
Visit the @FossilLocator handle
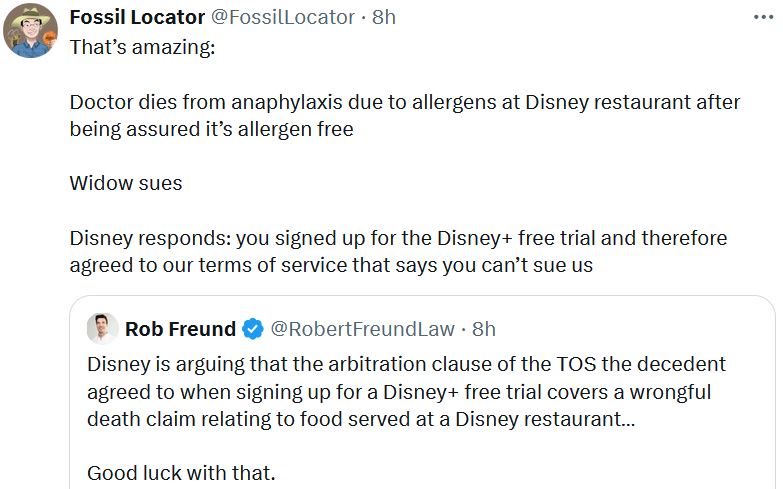click(x=283, y=17)
